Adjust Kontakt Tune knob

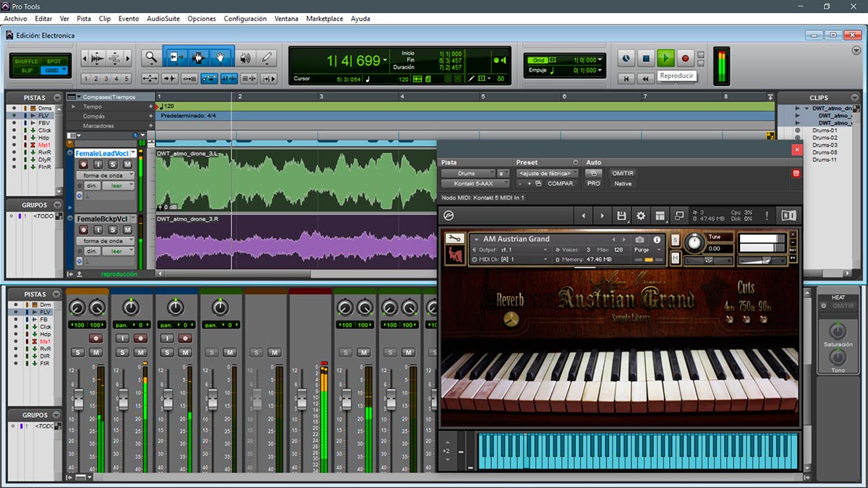click(695, 242)
